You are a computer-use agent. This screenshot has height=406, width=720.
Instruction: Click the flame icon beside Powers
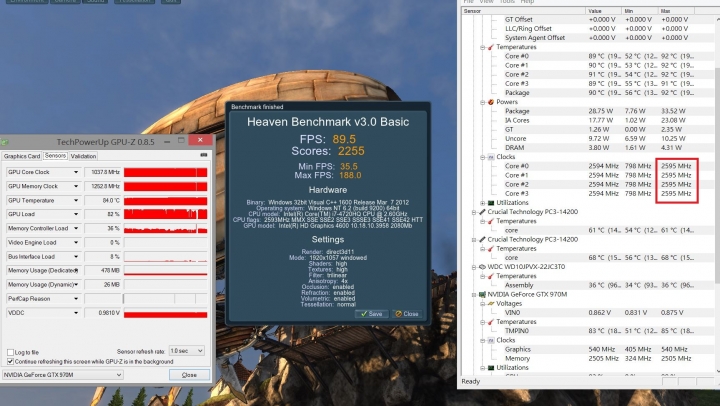click(491, 102)
